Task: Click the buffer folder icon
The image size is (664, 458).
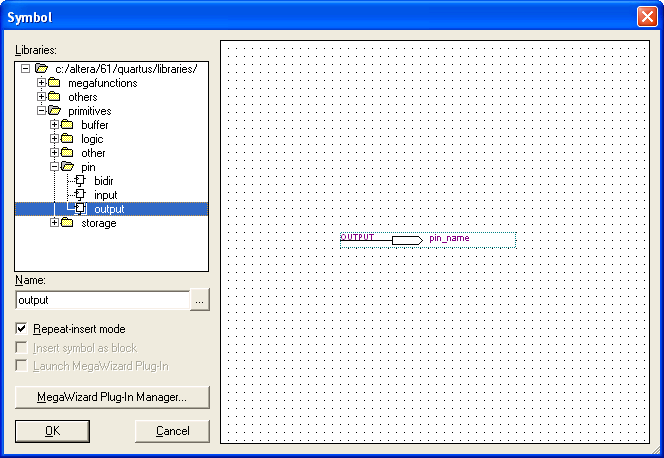Action: click(x=68, y=125)
